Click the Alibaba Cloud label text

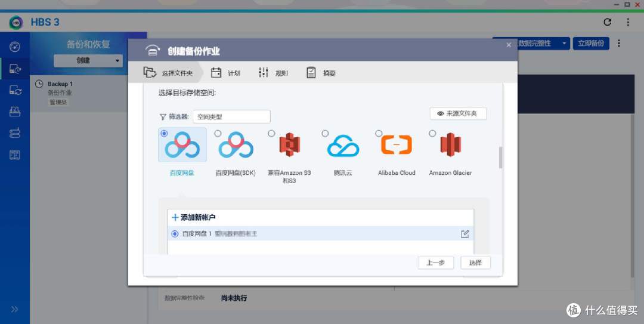point(397,173)
